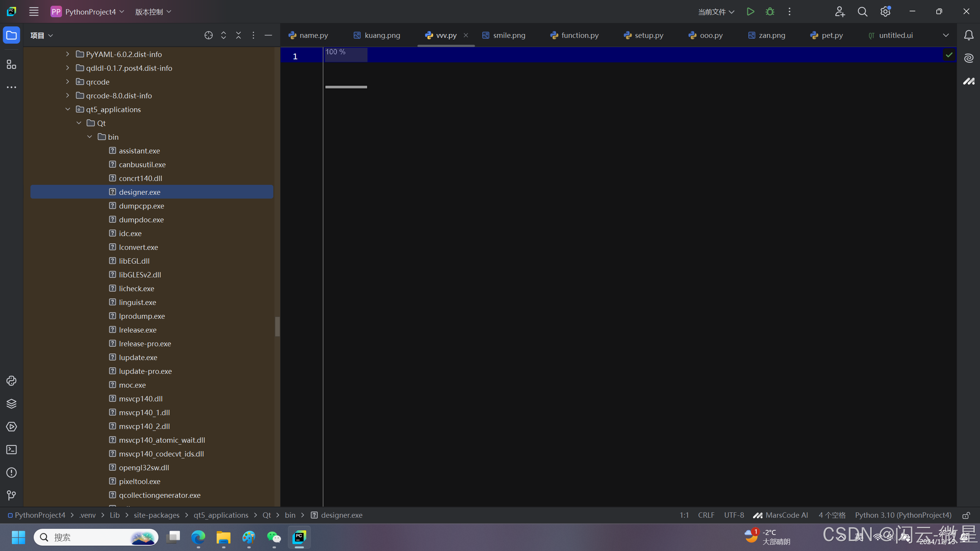Open the Python Console tool window

pyautogui.click(x=11, y=381)
